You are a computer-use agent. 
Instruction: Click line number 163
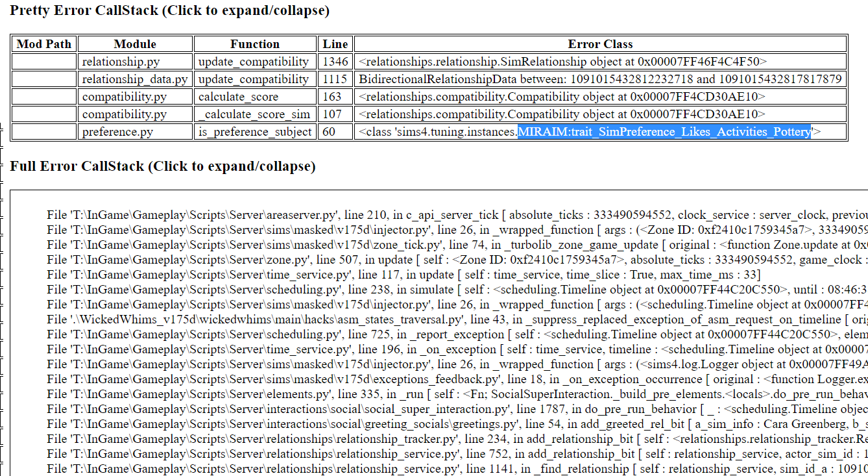[x=335, y=97]
